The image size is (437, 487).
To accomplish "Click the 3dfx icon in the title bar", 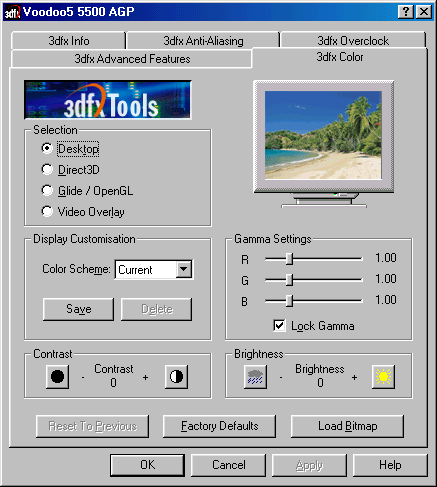I will 12,12.
